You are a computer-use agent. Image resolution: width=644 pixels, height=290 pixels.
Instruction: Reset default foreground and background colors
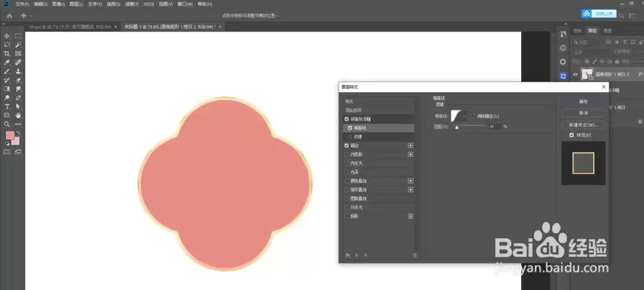[7, 144]
